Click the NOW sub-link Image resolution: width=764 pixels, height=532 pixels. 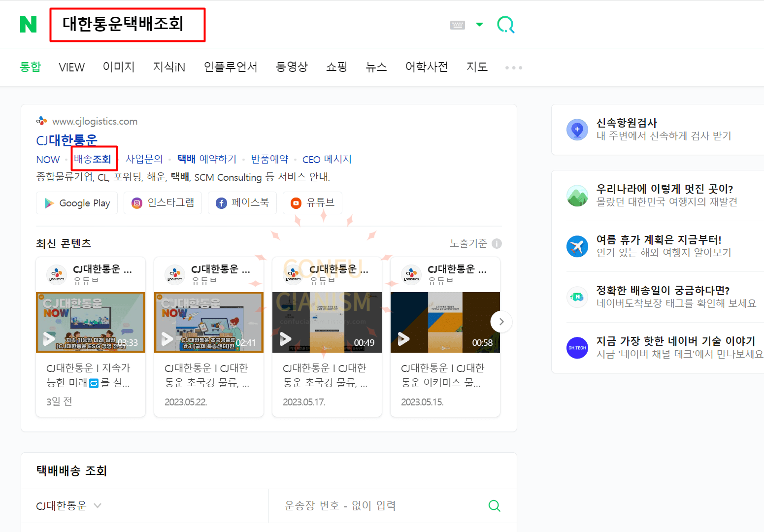point(48,160)
